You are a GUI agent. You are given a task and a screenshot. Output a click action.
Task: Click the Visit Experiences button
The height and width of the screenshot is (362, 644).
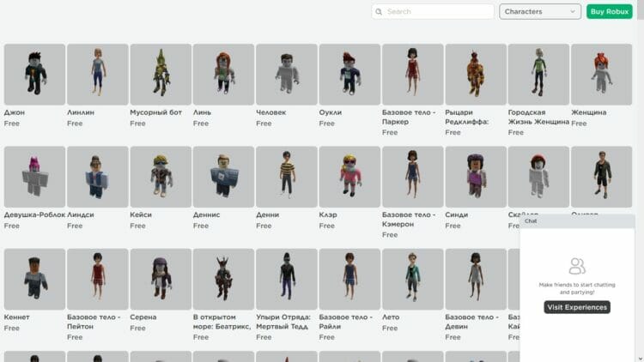coord(577,307)
